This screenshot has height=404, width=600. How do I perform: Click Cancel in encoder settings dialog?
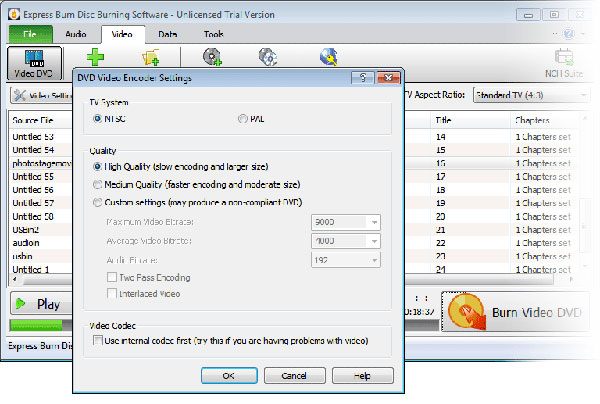tap(294, 376)
